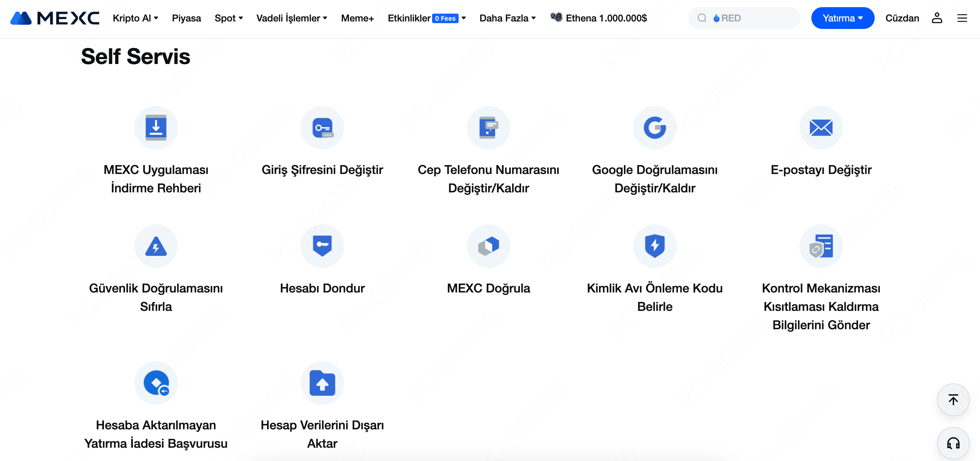Open the user profile icon

click(937, 18)
